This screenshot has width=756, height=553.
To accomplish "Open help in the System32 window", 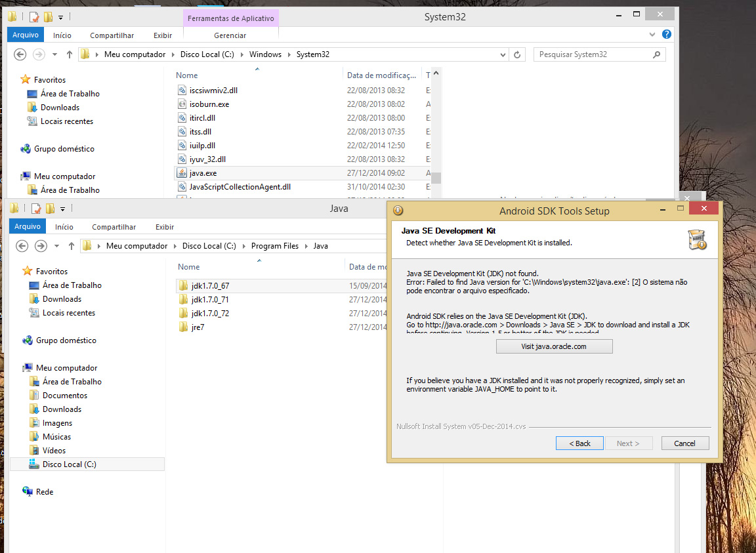I will coord(666,34).
